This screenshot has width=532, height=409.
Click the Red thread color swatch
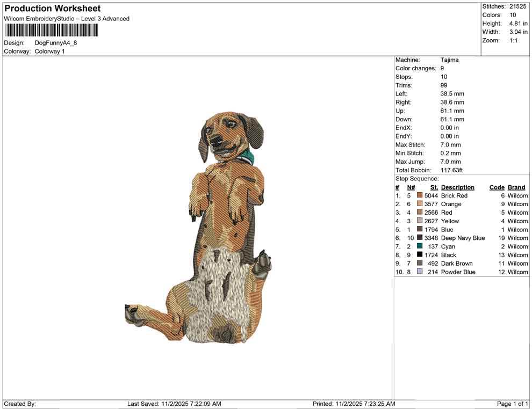pyautogui.click(x=420, y=212)
